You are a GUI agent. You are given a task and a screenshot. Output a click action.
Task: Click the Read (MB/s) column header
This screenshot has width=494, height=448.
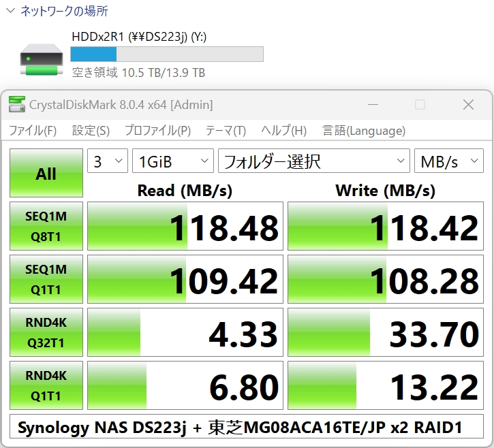pos(185,191)
